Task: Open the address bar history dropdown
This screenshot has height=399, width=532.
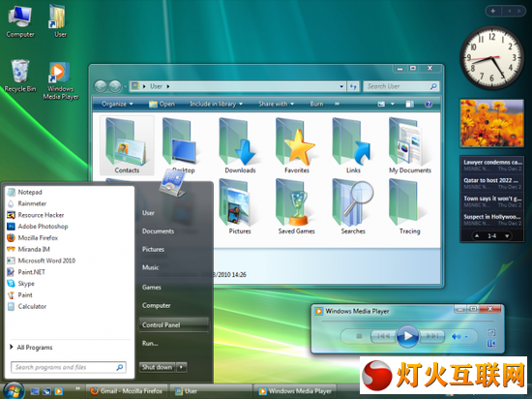Action: (341, 86)
